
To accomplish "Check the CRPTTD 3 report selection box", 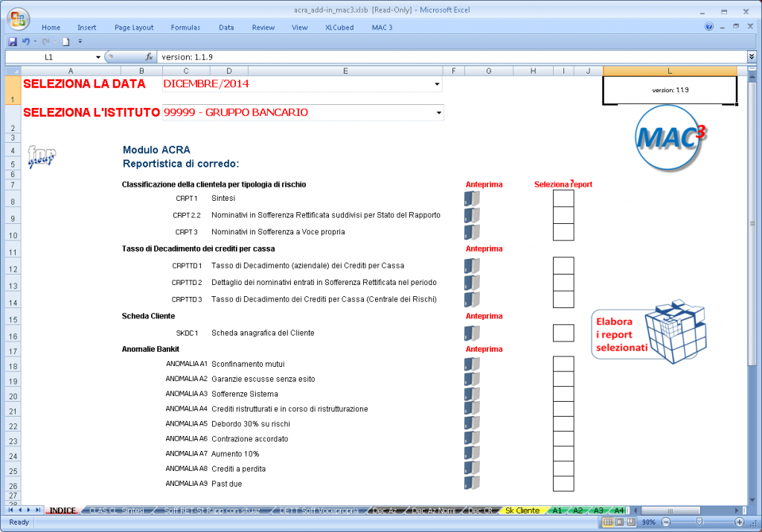I will (x=563, y=299).
